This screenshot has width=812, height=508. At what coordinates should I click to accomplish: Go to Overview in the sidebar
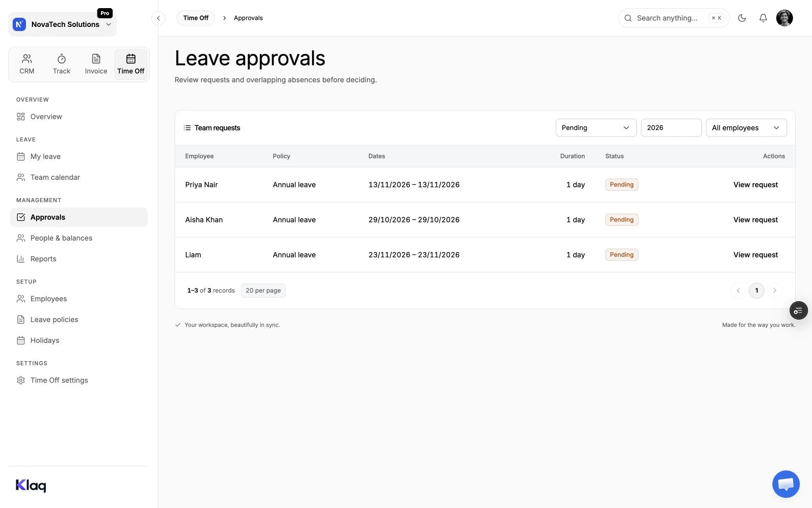(x=79, y=117)
